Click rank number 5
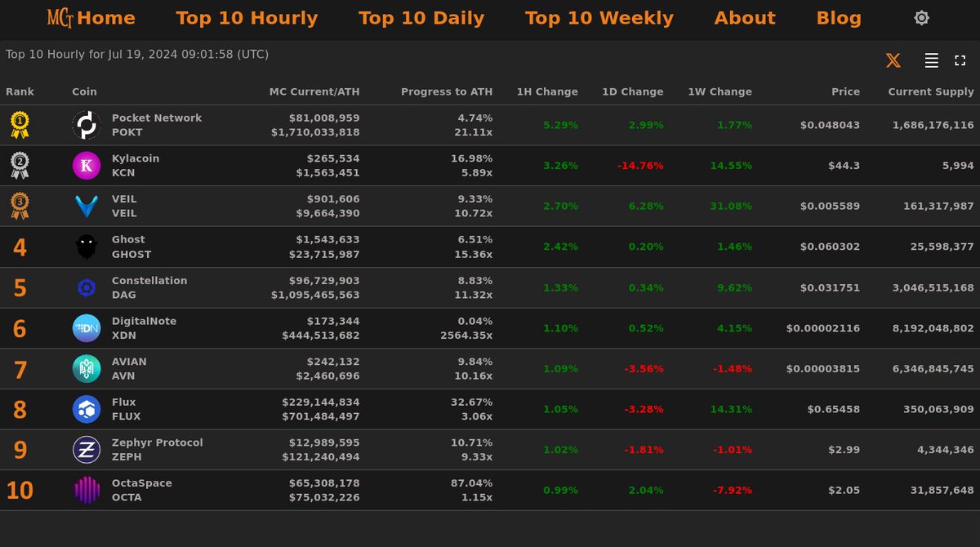 click(20, 288)
